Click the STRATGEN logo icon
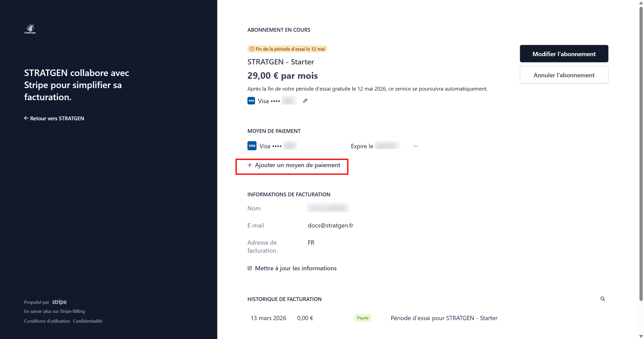Viewport: 644px width, 339px height. click(x=30, y=29)
